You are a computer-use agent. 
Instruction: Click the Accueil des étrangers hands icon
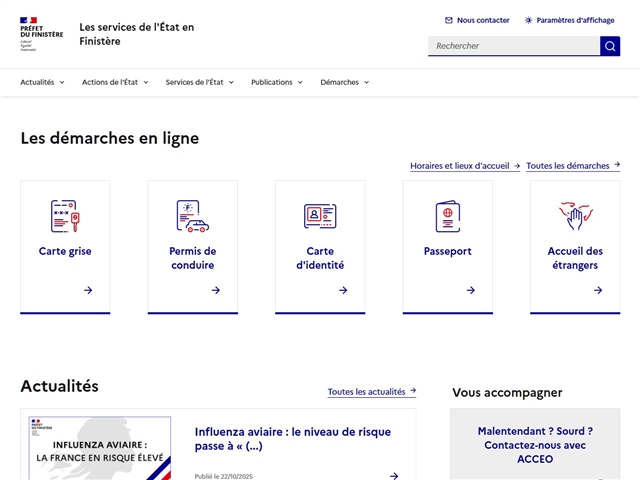coord(575,216)
